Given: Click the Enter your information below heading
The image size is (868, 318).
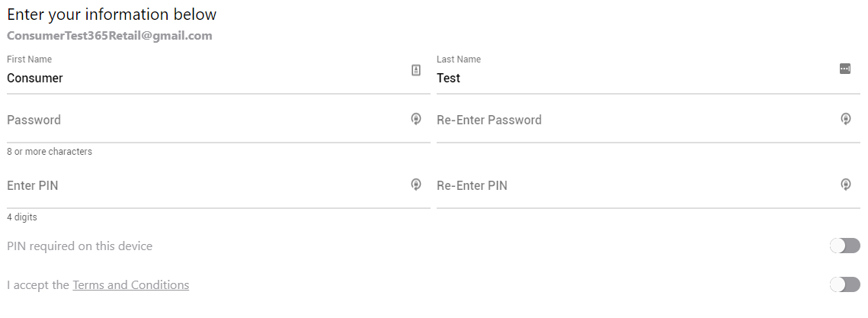Looking at the screenshot, I should coord(111,14).
